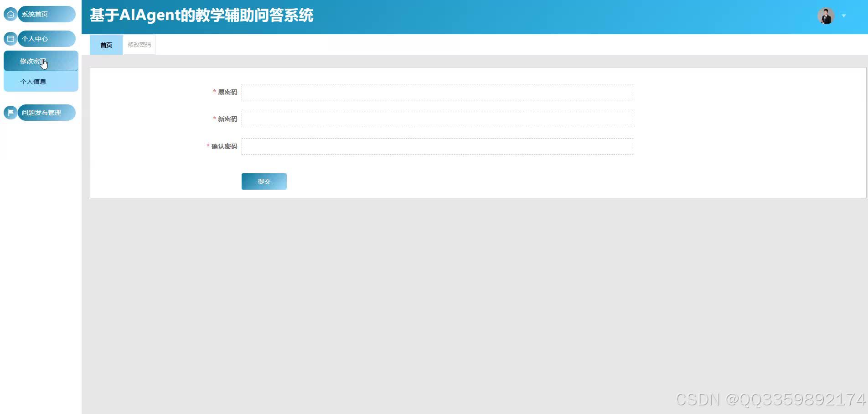Select 修改密码 in the sidebar submenu
The image size is (868, 414).
pyautogui.click(x=41, y=61)
